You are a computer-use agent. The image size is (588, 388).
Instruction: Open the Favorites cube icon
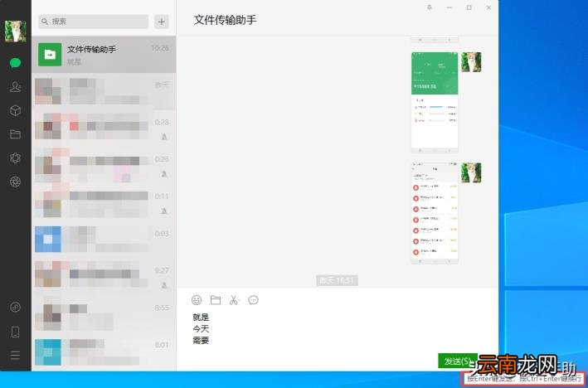tap(16, 110)
